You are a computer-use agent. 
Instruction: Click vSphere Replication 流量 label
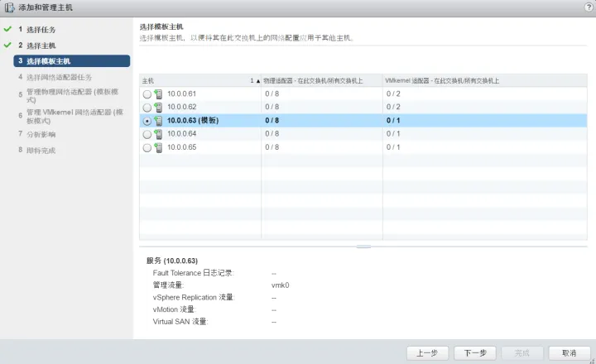coord(194,297)
